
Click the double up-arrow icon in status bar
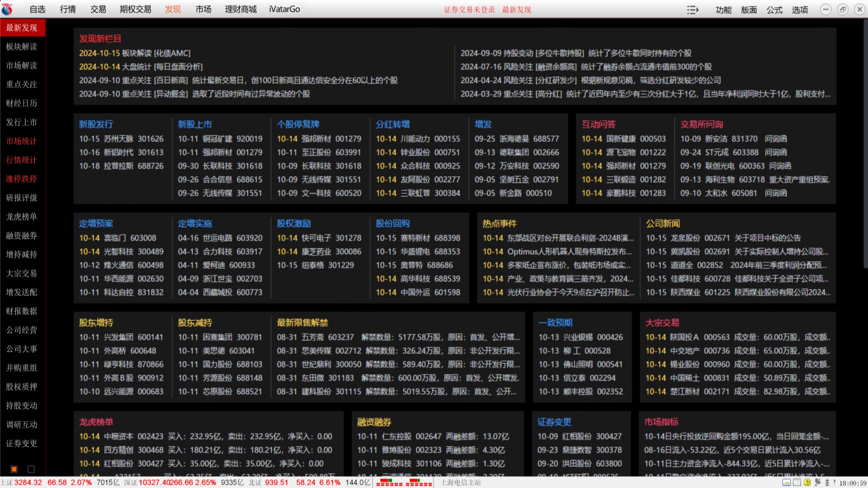(x=827, y=483)
